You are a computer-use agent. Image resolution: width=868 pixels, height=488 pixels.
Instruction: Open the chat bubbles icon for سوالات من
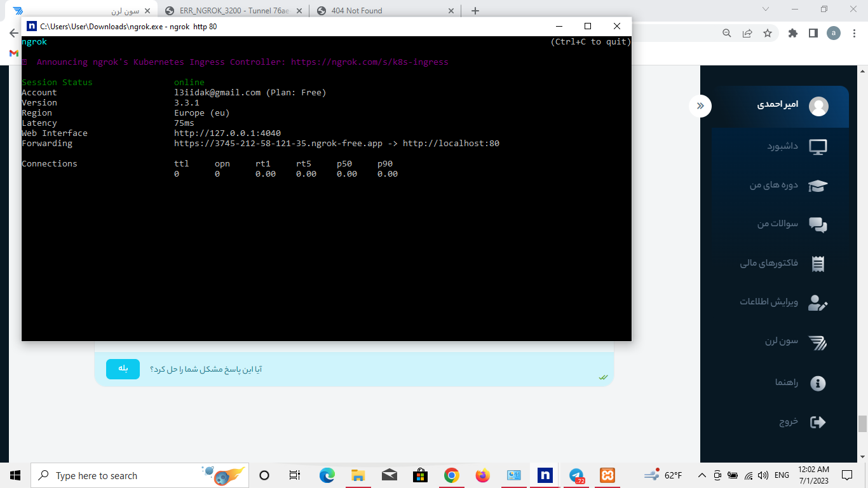pyautogui.click(x=818, y=224)
